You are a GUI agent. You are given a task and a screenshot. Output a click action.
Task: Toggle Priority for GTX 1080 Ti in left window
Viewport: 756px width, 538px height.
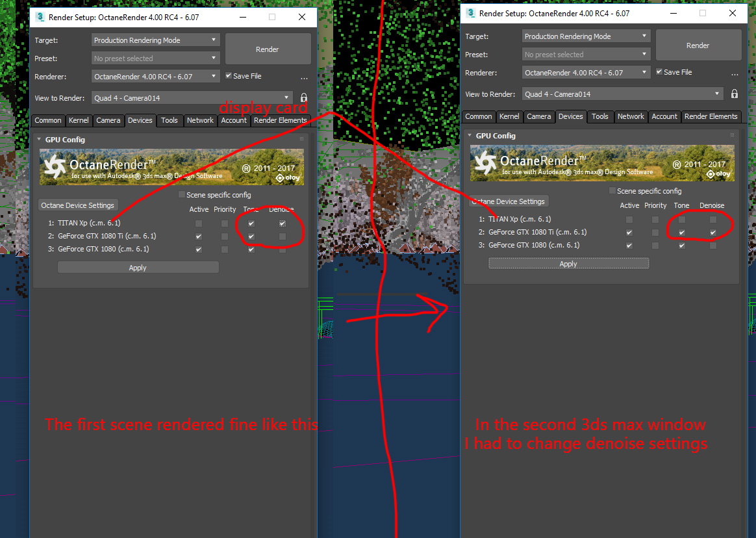pos(225,237)
